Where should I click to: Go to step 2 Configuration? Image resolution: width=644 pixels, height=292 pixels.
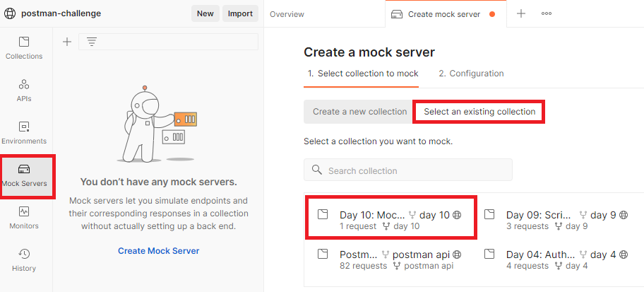pos(471,74)
